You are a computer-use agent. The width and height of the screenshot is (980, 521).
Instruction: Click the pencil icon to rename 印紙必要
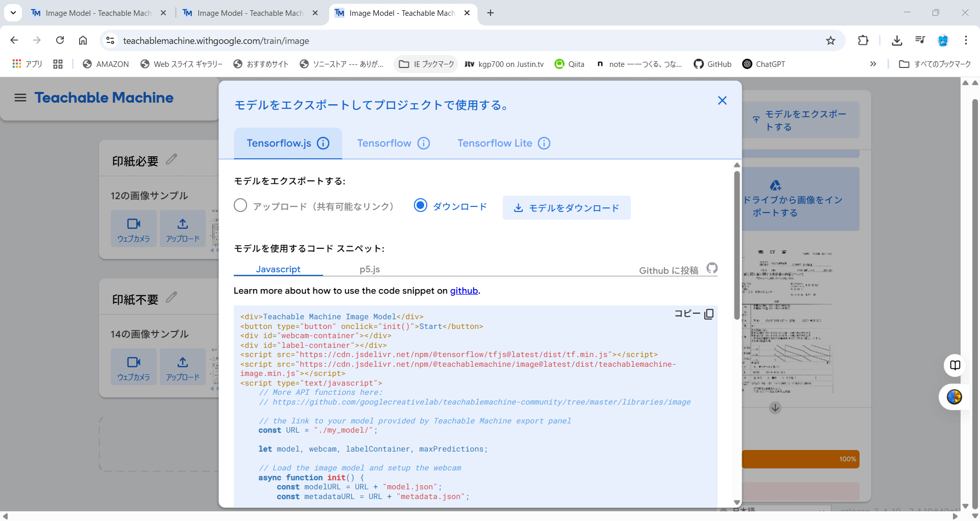click(172, 159)
